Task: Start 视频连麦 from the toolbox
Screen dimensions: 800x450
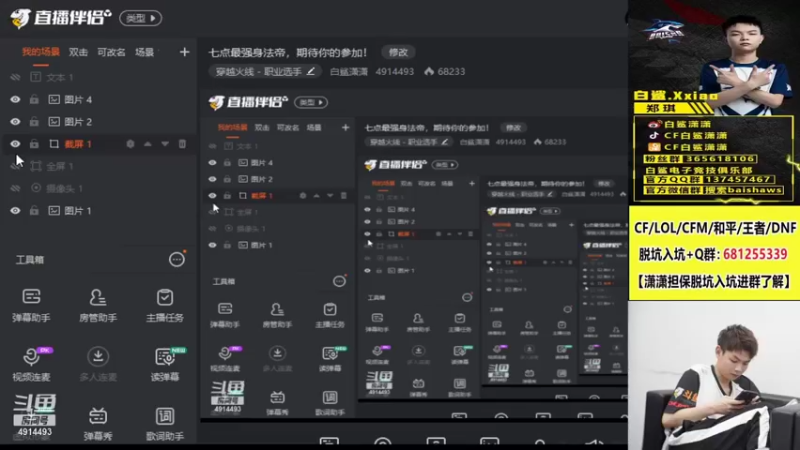Action: pyautogui.click(x=31, y=364)
